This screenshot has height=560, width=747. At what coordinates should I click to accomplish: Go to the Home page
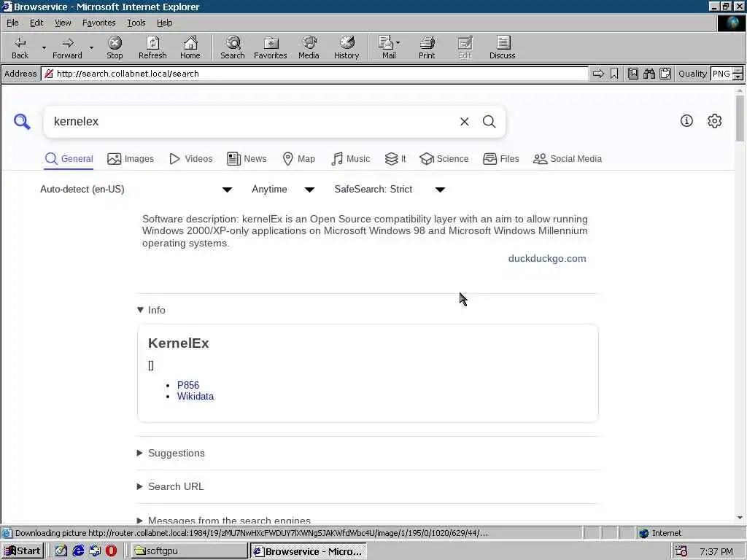tap(190, 47)
